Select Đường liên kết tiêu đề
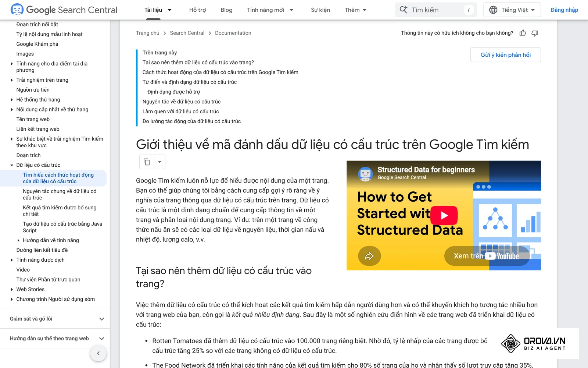 [x=42, y=250]
